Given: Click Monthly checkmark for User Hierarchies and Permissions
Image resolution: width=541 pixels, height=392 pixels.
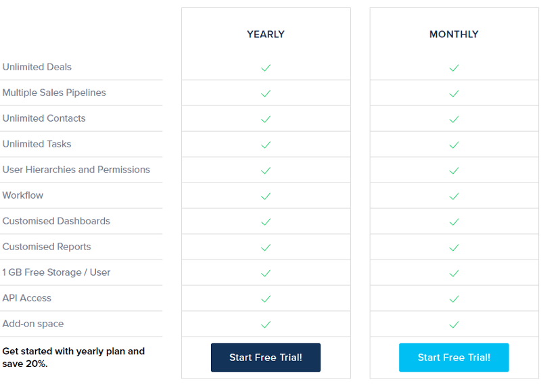Looking at the screenshot, I should click(454, 170).
